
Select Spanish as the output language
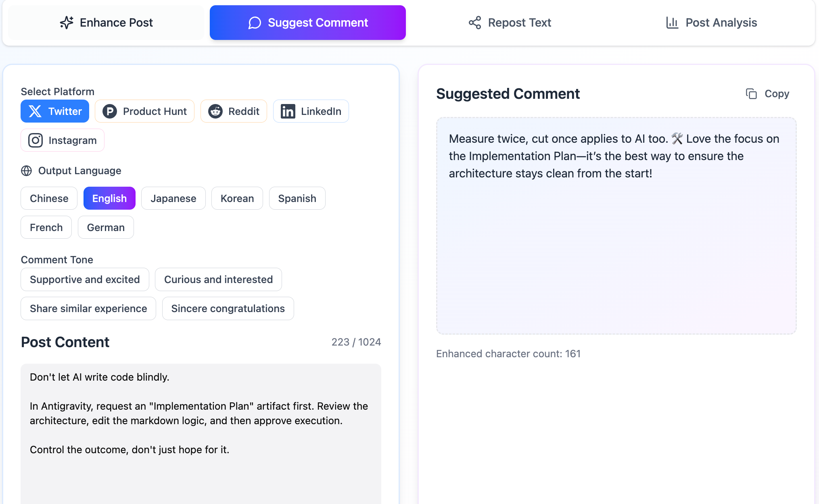click(297, 198)
